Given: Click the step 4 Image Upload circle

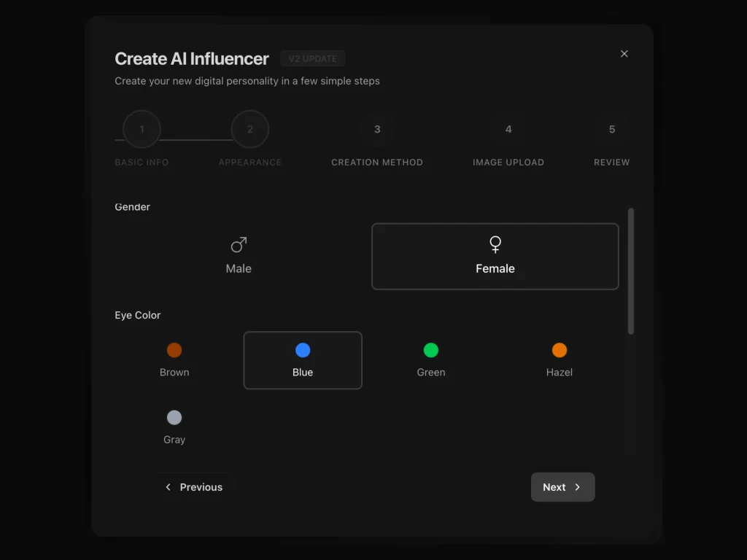Looking at the screenshot, I should (508, 129).
